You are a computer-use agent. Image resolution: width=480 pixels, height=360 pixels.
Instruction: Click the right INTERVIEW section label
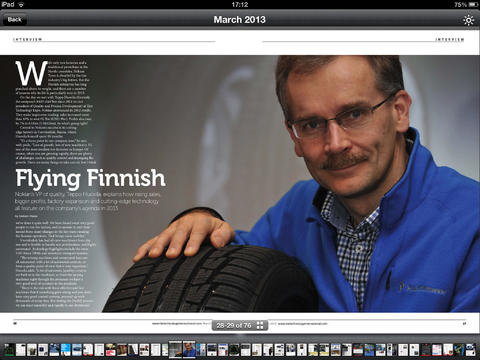(450, 39)
